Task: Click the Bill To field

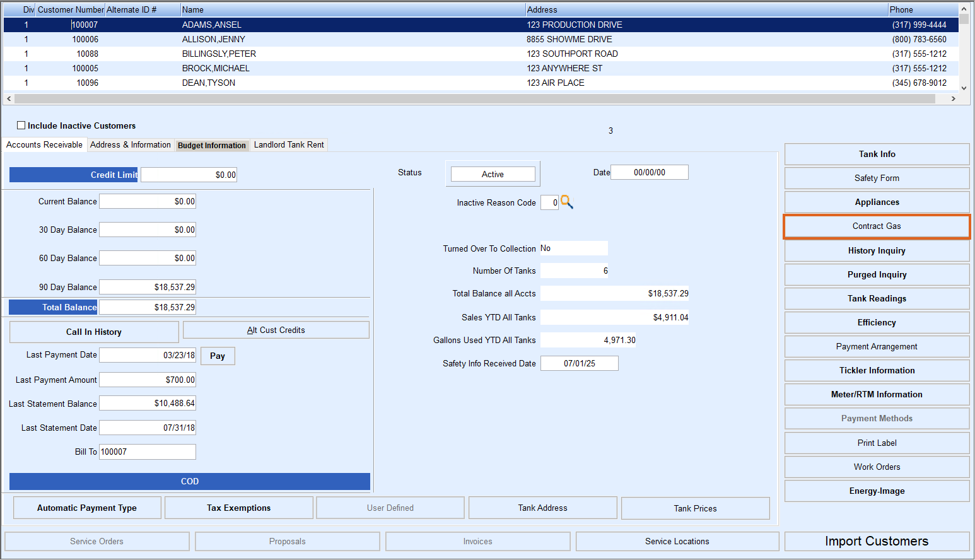Action: point(147,452)
